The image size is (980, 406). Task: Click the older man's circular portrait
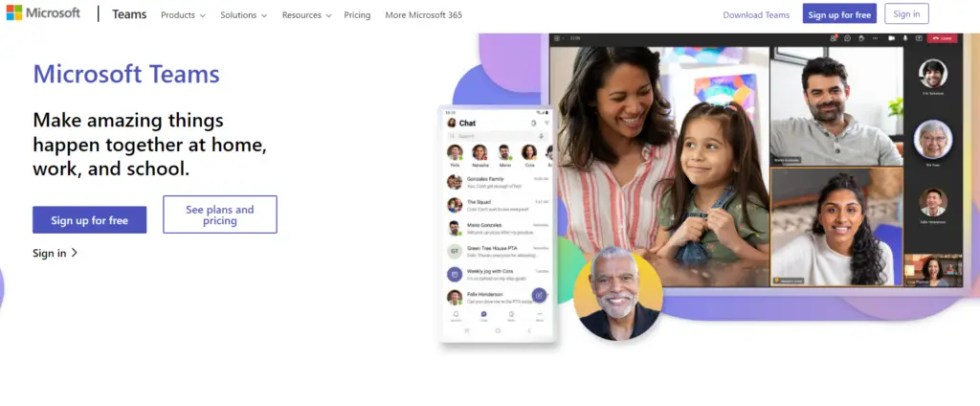[618, 294]
